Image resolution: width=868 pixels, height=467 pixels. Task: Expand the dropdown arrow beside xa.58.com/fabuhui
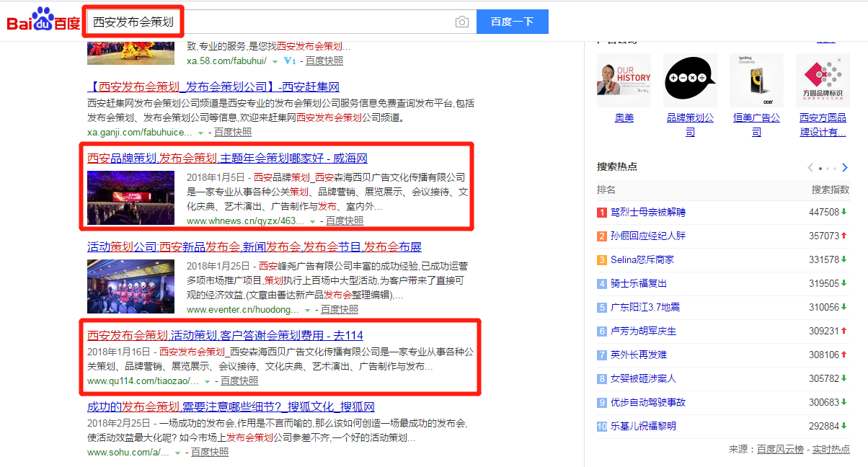[275, 61]
